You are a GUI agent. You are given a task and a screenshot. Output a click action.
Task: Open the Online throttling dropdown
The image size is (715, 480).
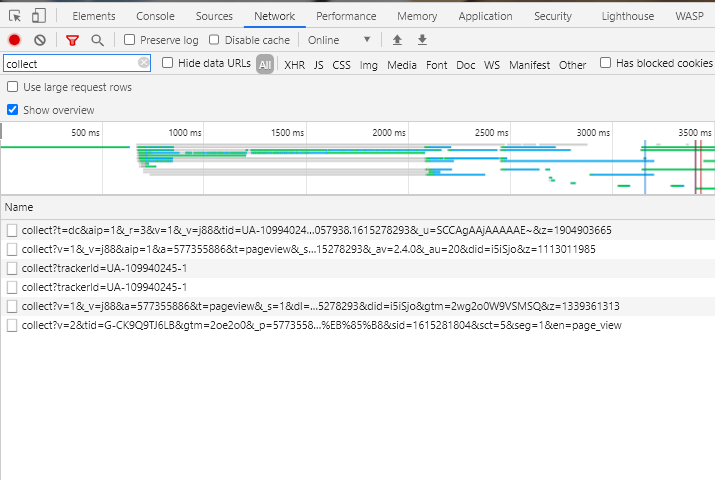pyautogui.click(x=339, y=40)
